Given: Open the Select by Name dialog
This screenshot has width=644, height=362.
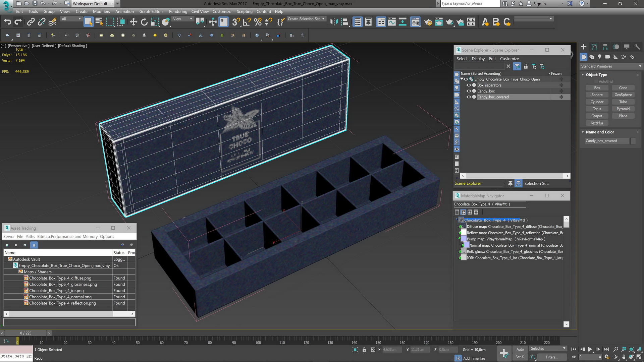Looking at the screenshot, I should 99,22.
